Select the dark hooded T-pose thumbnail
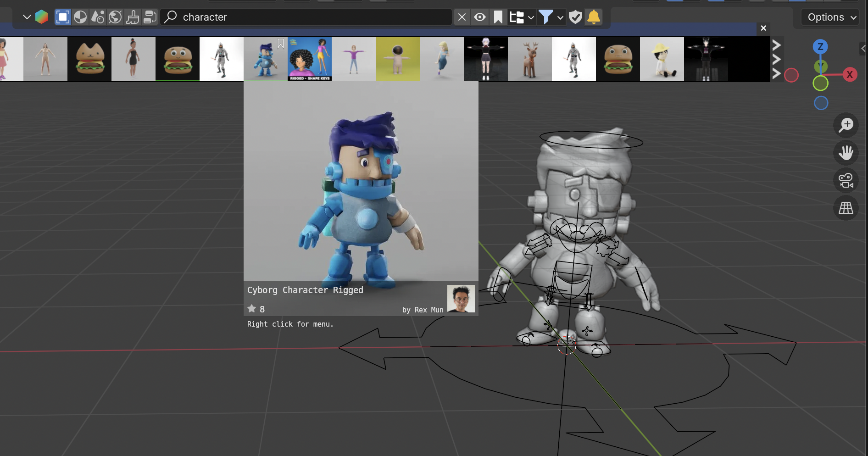 click(706, 59)
